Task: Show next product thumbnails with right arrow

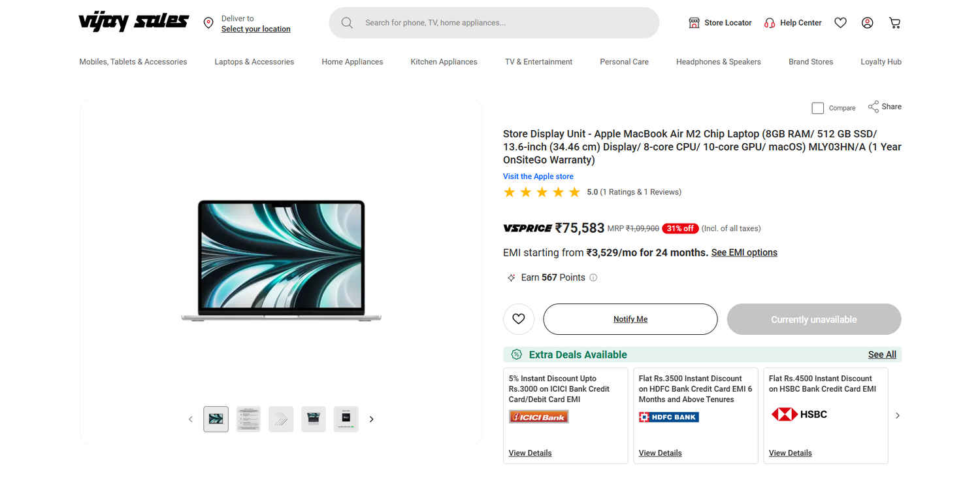Action: point(372,419)
